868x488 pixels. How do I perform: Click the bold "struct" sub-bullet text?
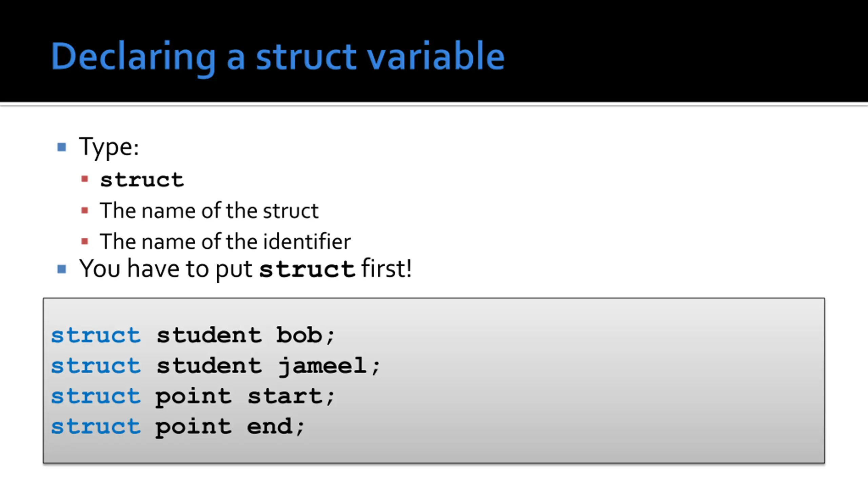tap(142, 179)
